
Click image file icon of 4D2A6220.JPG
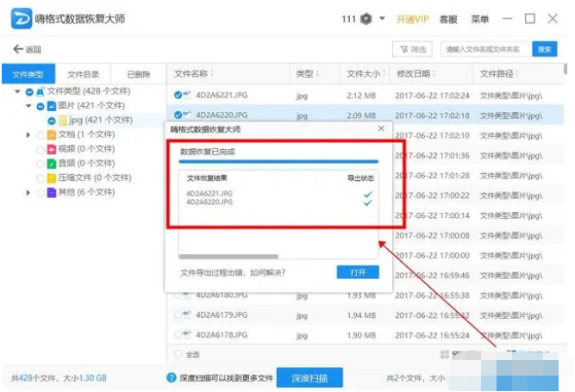coord(187,115)
